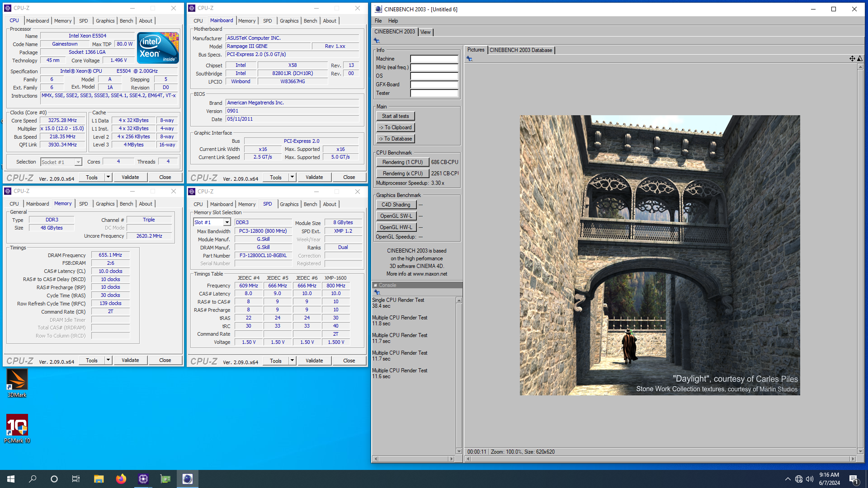Open File Explorer from taskbar
Viewport: 868px width, 488px height.
click(99, 479)
